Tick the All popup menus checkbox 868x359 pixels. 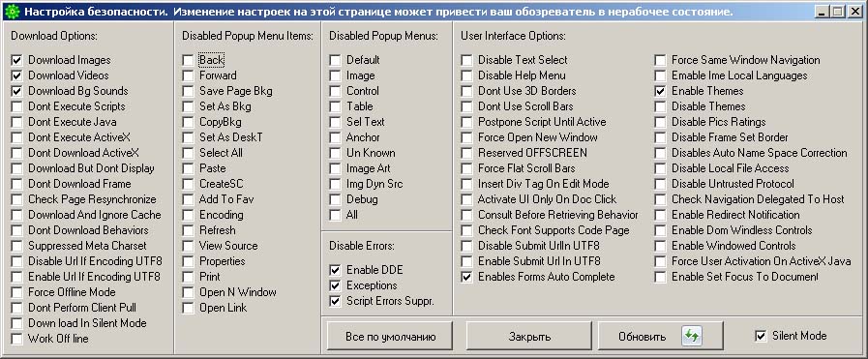pos(335,215)
